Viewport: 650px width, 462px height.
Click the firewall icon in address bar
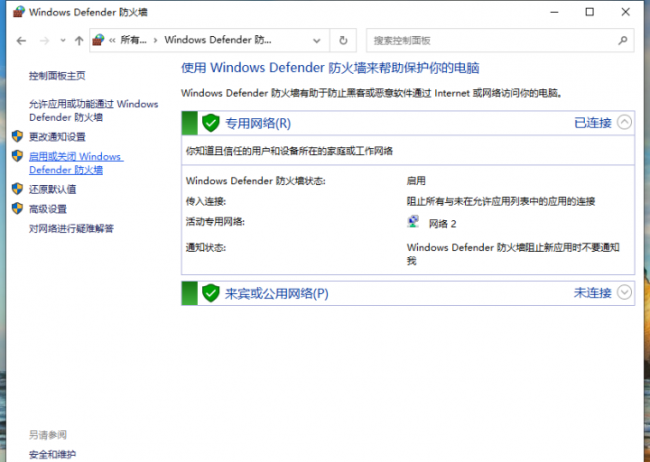[x=98, y=40]
